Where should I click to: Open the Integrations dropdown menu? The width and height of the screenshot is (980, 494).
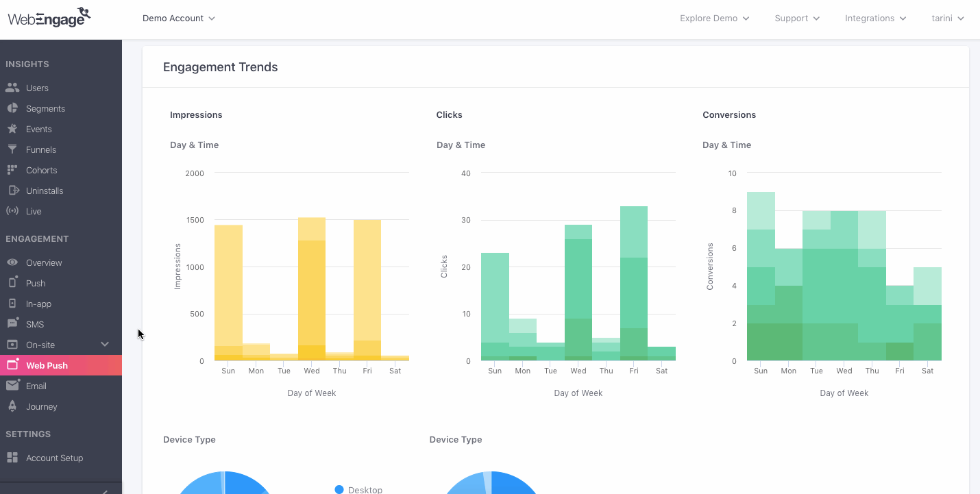876,18
